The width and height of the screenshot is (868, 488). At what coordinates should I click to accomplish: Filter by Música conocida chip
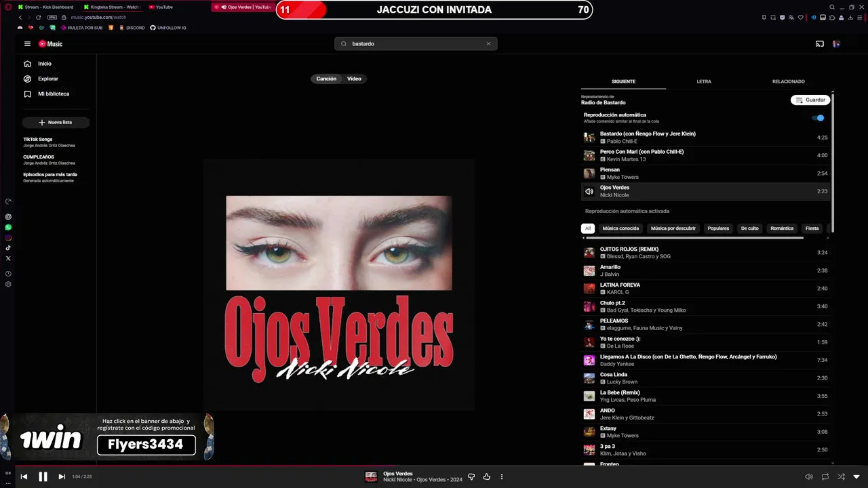click(620, 228)
